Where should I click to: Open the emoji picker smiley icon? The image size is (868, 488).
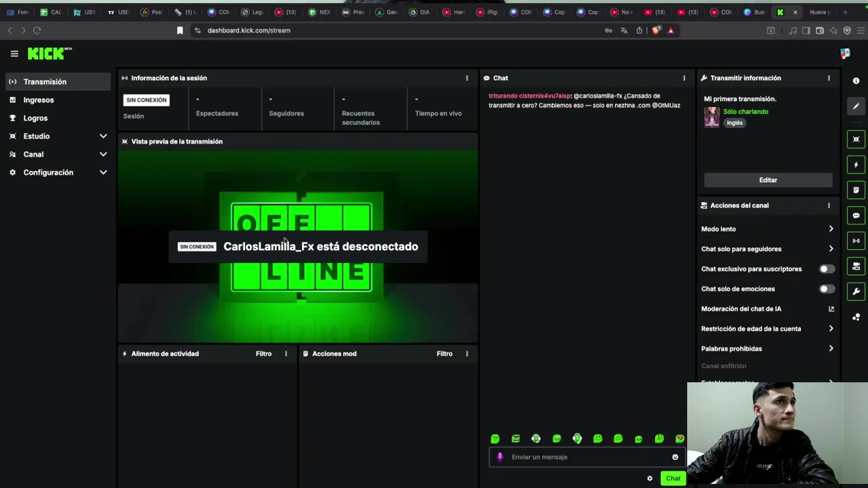click(675, 457)
